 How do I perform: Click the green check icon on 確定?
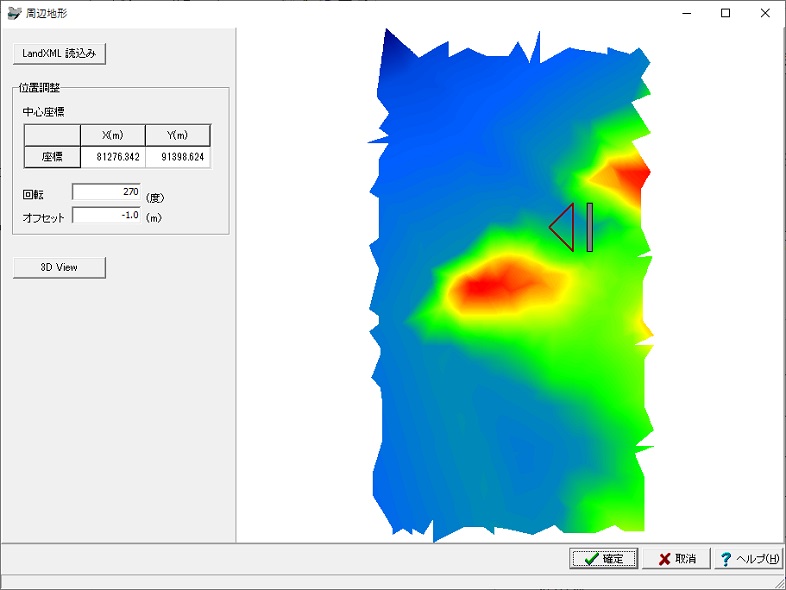(592, 558)
